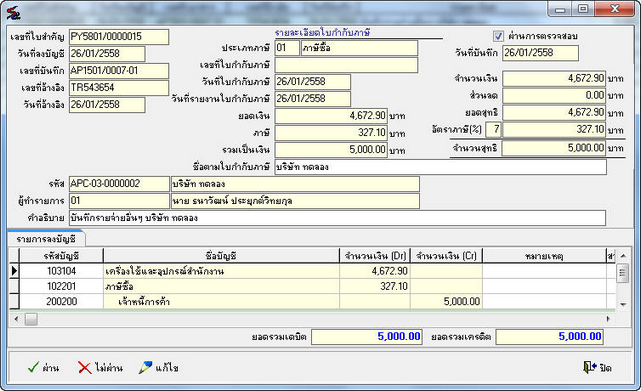The width and height of the screenshot is (641, 391).
Task: Click the คำอธิบาย description field
Action: [337, 218]
